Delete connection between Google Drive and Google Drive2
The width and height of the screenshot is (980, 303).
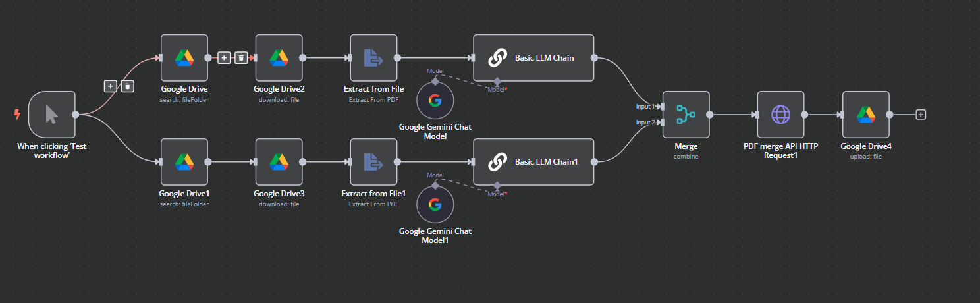pyautogui.click(x=241, y=58)
